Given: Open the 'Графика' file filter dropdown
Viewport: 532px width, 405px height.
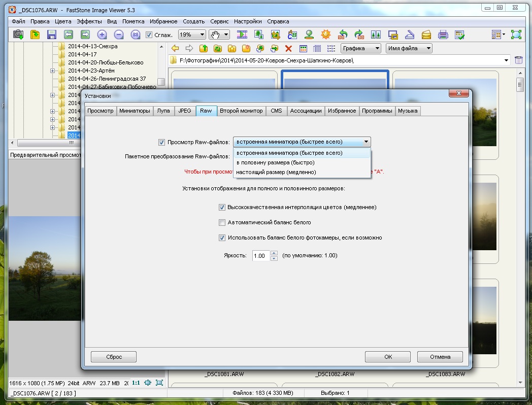Looking at the screenshot, I should click(360, 49).
